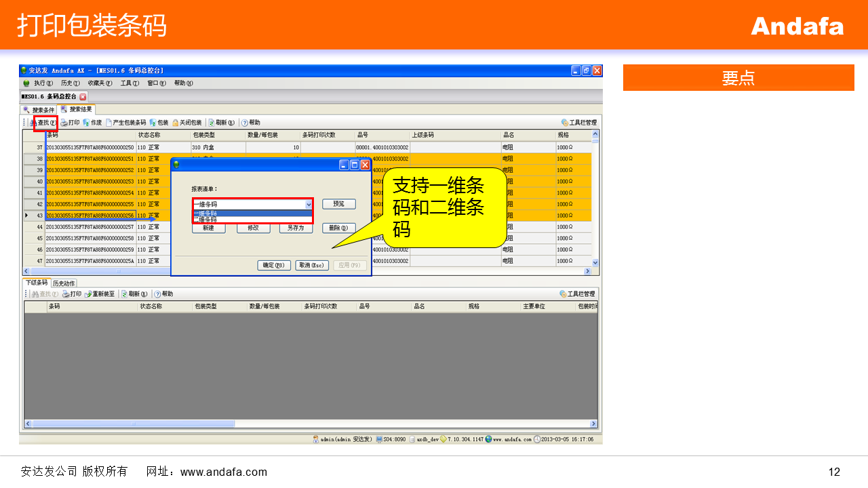This screenshot has height=488, width=868.
Task: Open the 工具 menu in menu bar
Action: pyautogui.click(x=130, y=83)
